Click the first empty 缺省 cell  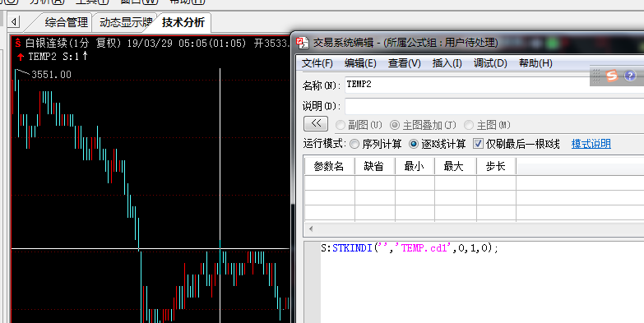pyautogui.click(x=374, y=182)
